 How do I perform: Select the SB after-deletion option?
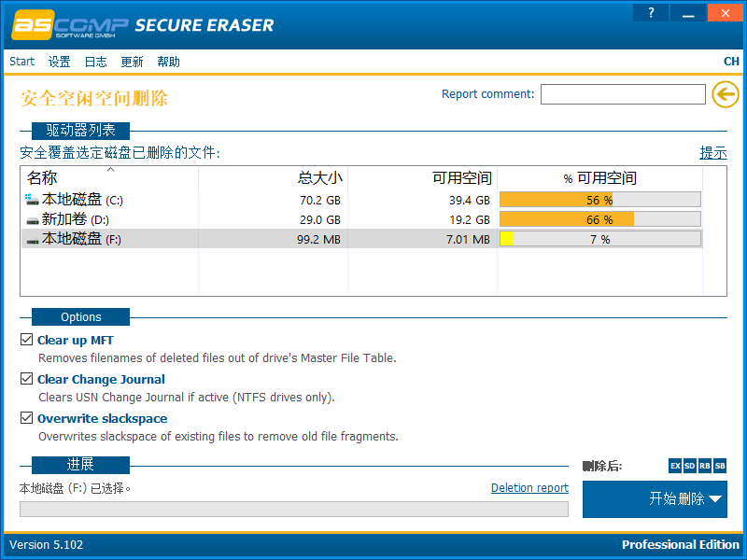tap(720, 466)
